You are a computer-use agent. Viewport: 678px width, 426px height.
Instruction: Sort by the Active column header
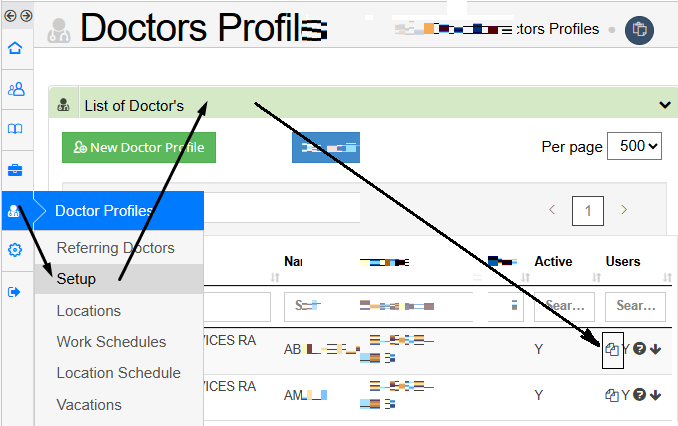[553, 261]
